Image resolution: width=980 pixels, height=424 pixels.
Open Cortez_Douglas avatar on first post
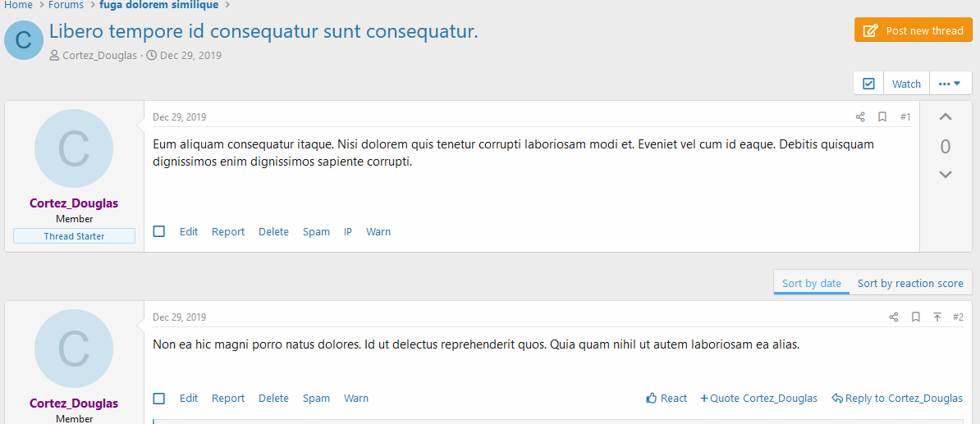coord(74,148)
